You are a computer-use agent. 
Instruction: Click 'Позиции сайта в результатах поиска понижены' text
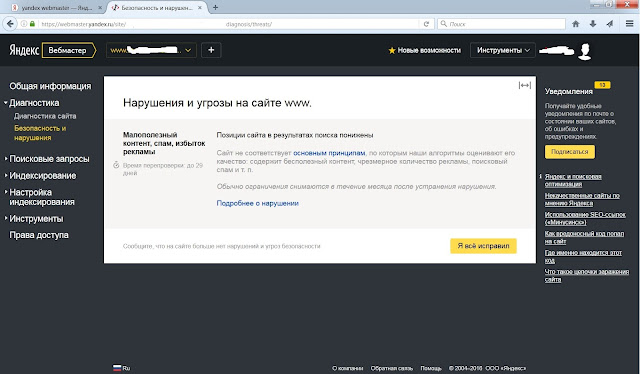point(295,135)
